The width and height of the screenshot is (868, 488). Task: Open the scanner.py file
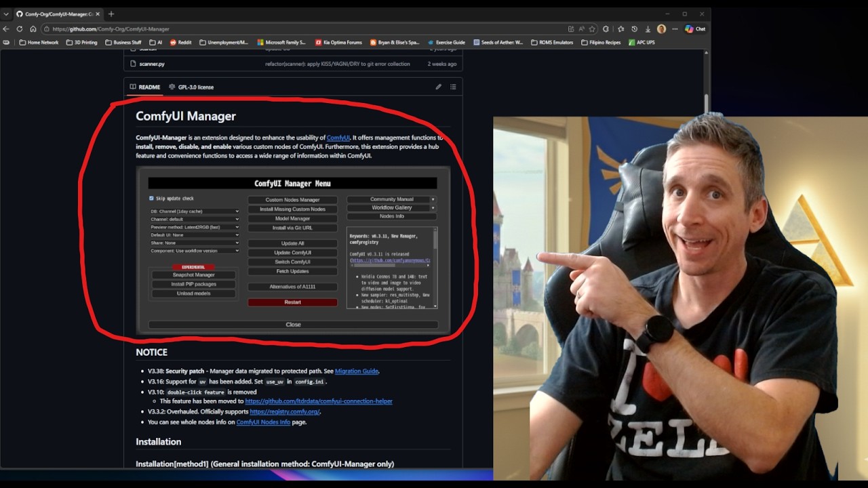pyautogui.click(x=152, y=64)
